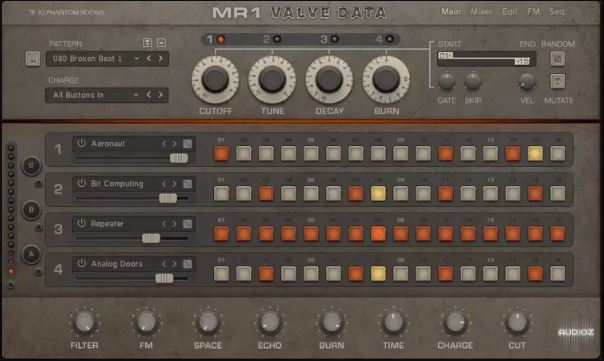Open the All Buttons In charge dropdown
The height and width of the screenshot is (361, 604).
click(x=107, y=95)
